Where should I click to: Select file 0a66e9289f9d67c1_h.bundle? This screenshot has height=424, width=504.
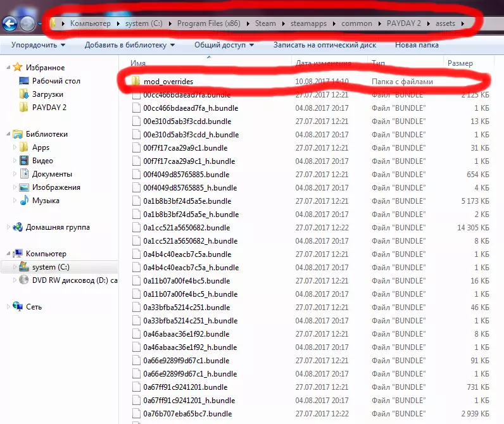click(x=190, y=373)
